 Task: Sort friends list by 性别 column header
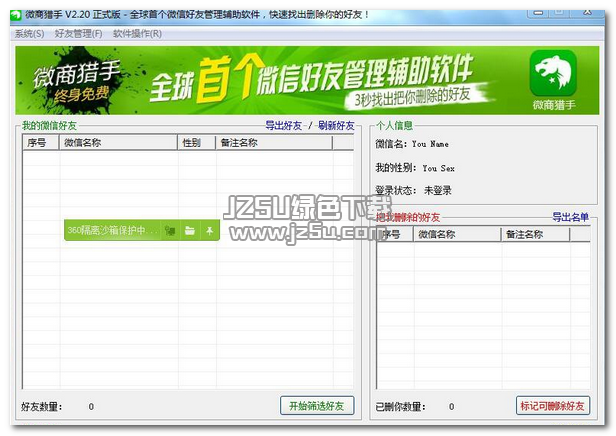[196, 143]
